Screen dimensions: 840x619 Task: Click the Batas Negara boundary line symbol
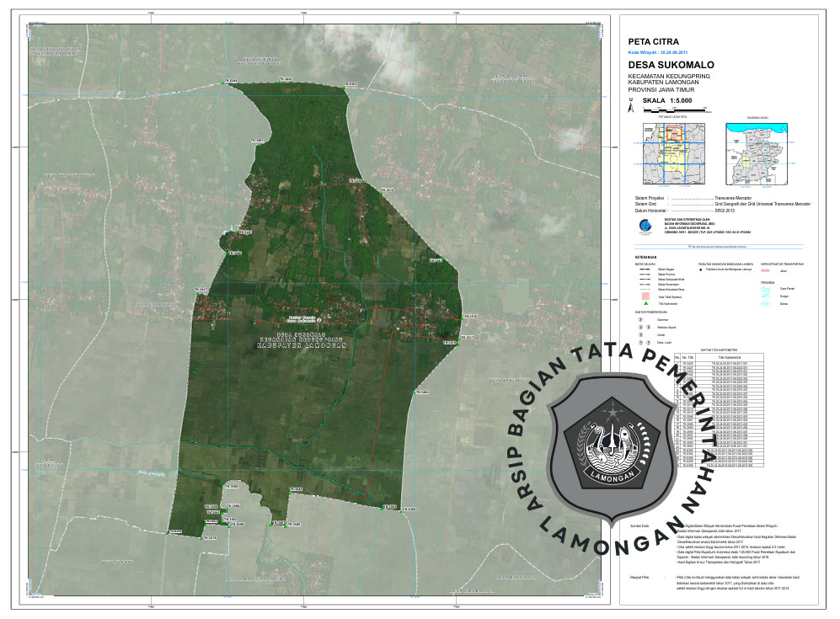pyautogui.click(x=645, y=269)
